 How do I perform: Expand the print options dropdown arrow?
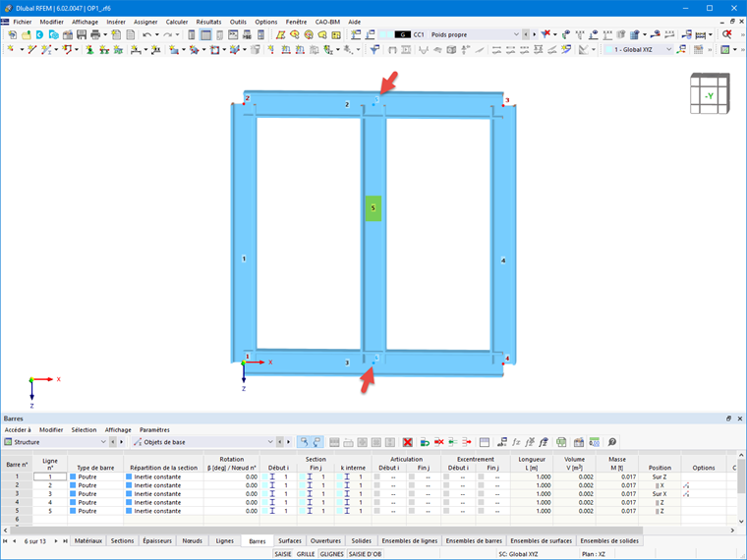[x=105, y=34]
